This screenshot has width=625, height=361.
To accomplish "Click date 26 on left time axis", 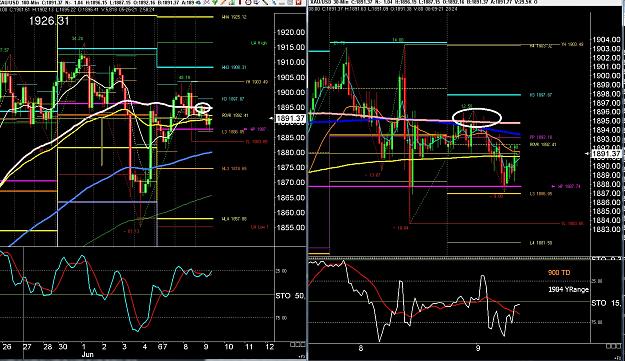I will [x=7, y=347].
